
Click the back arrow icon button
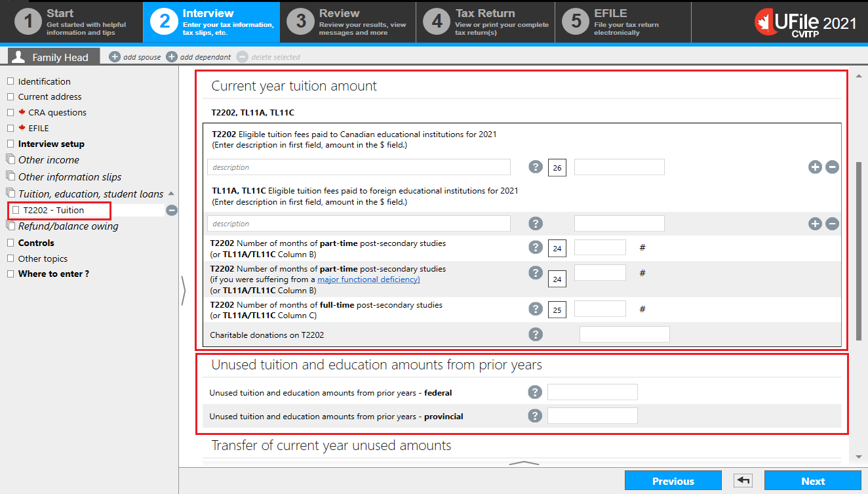tap(743, 481)
